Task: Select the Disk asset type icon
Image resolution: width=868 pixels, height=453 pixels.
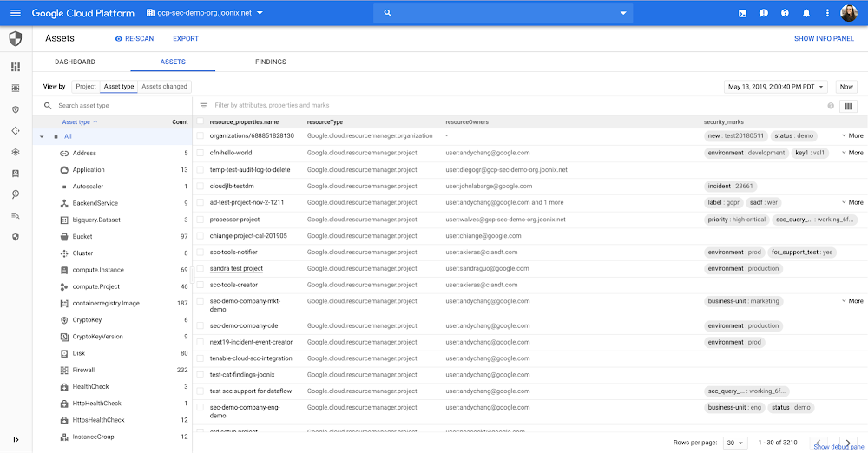Action: [x=64, y=353]
